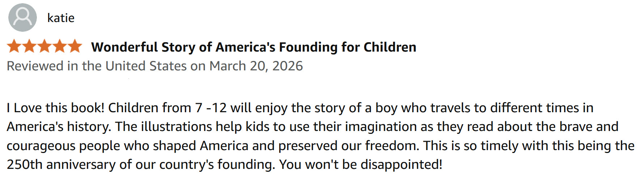Click the "March 20, 2026" review date

pos(256,66)
